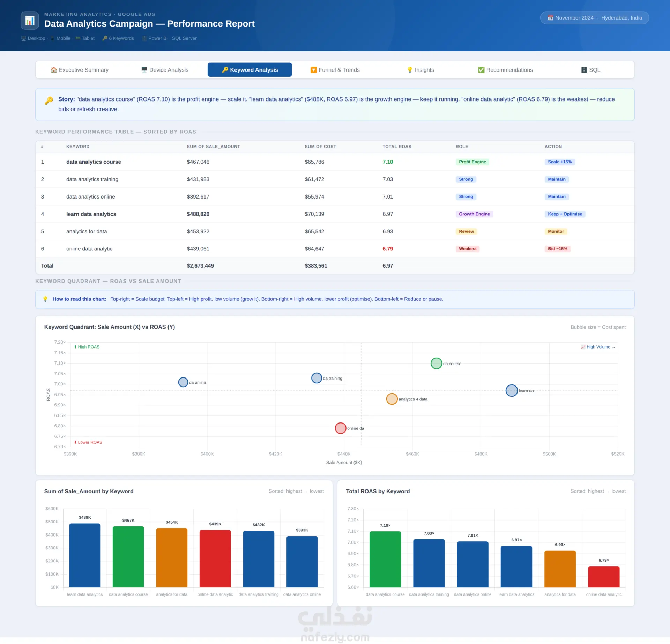Click the green 7.10× ROAS bar
The image size is (670, 644).
pyautogui.click(x=385, y=559)
